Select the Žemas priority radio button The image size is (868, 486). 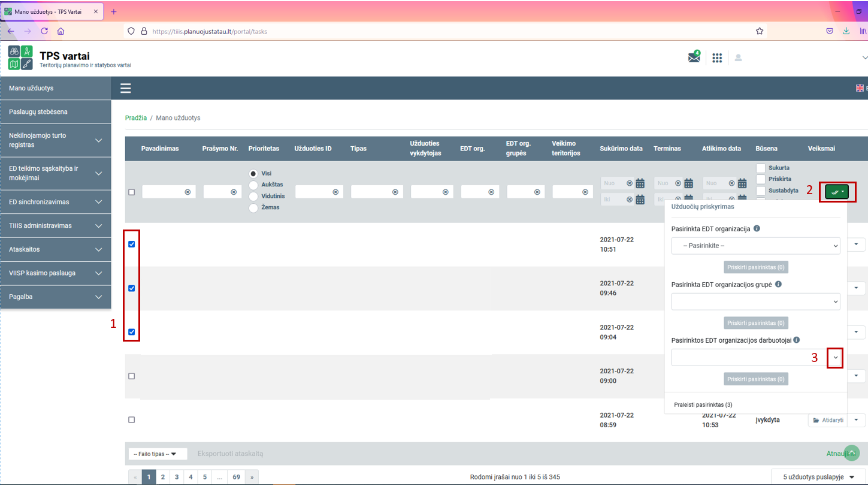point(253,207)
